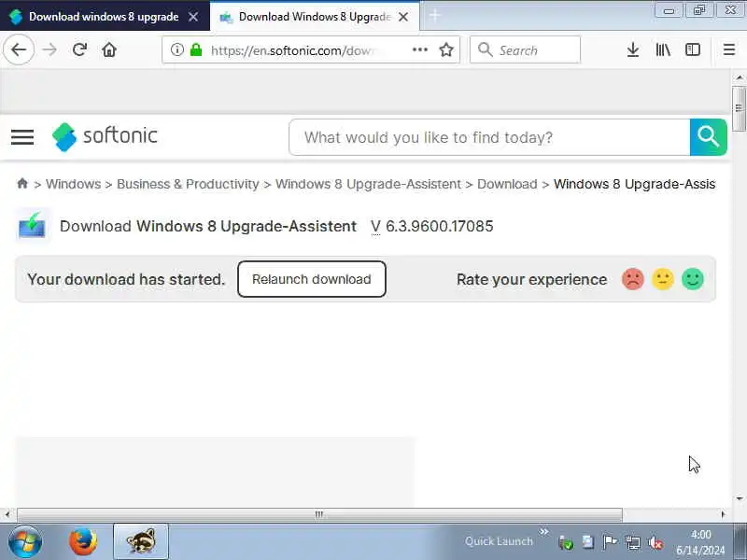Click the horizontal scrollbar thumb

[319, 514]
